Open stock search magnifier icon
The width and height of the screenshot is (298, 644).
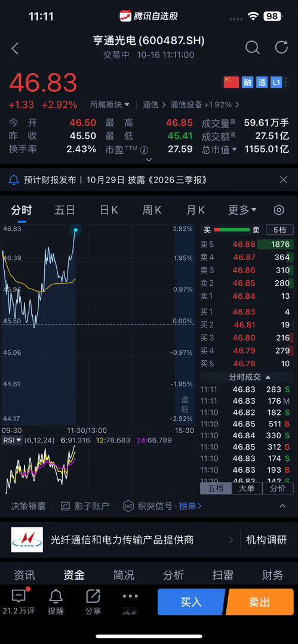tap(252, 48)
